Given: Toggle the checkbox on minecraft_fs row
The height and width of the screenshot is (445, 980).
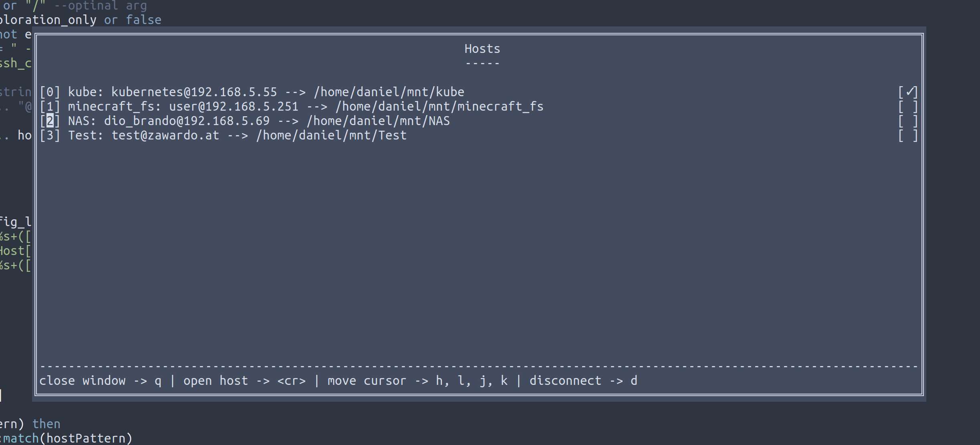Looking at the screenshot, I should [907, 107].
